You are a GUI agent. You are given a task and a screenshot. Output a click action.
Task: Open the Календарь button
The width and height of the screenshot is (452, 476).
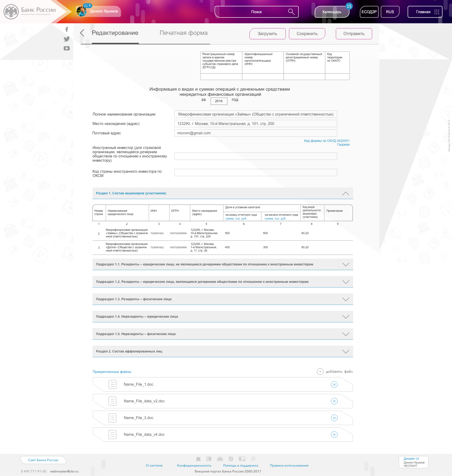point(332,12)
